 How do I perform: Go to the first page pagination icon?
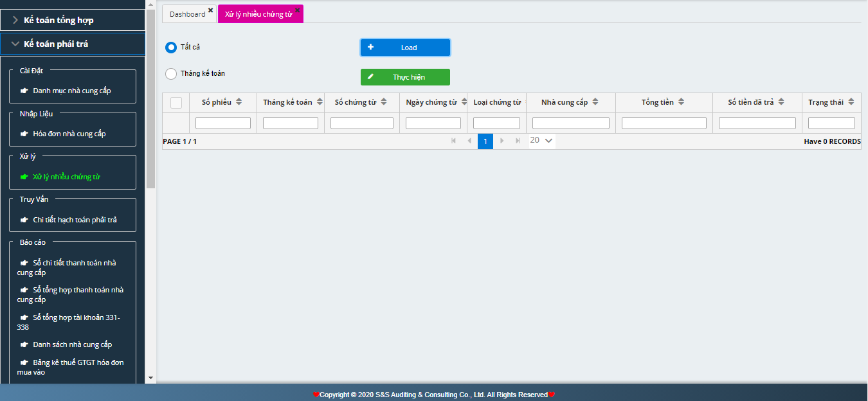coord(453,141)
